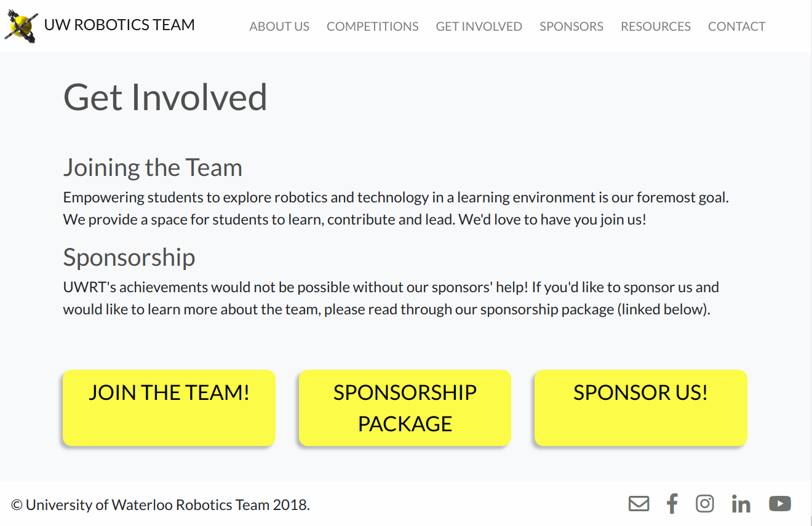Image resolution: width=812 pixels, height=526 pixels.
Task: Navigate to the Sponsors page
Action: pos(571,26)
